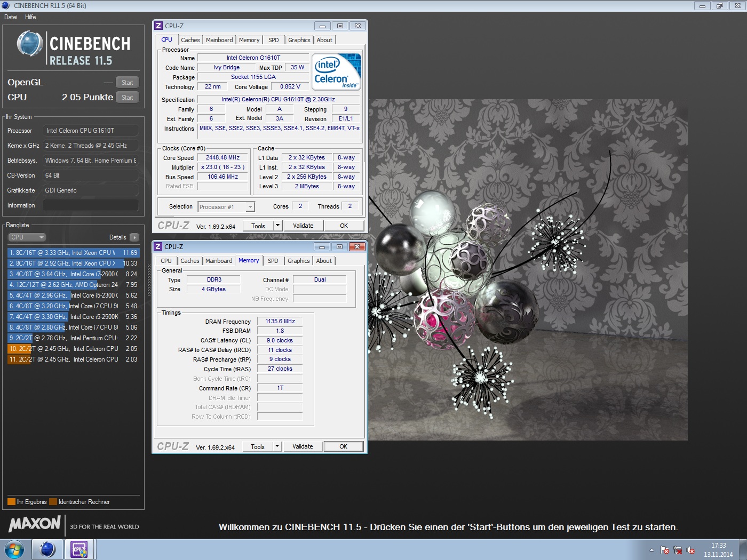Open CPU-Z icon in taskbar
This screenshot has width=747, height=560.
[x=80, y=549]
